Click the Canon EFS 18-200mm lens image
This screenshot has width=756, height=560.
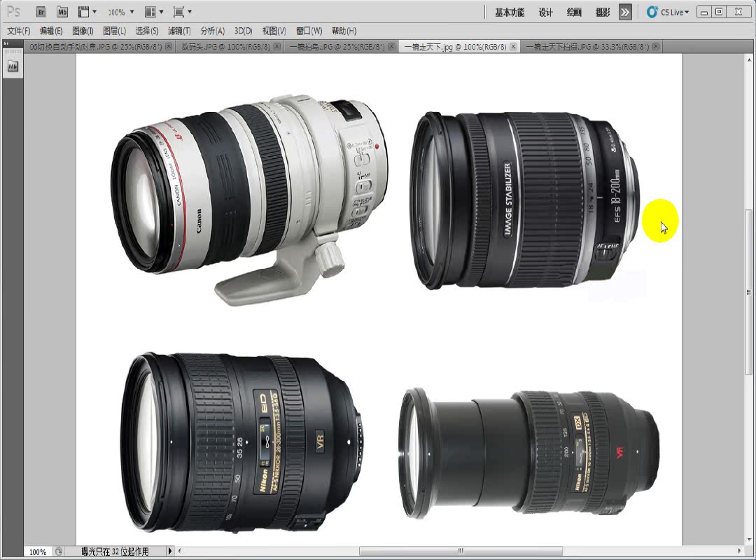524,200
